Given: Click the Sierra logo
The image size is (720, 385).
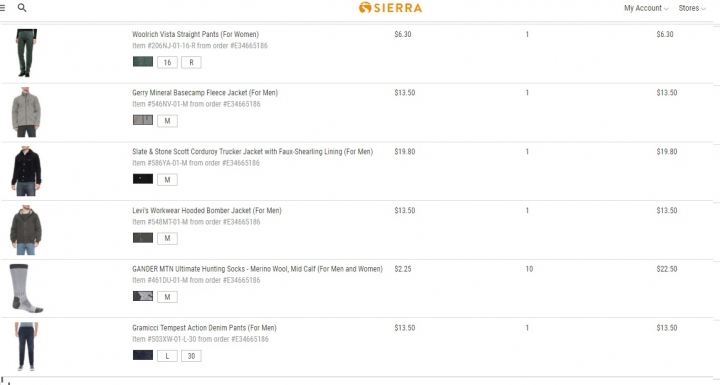Looking at the screenshot, I should [x=390, y=8].
